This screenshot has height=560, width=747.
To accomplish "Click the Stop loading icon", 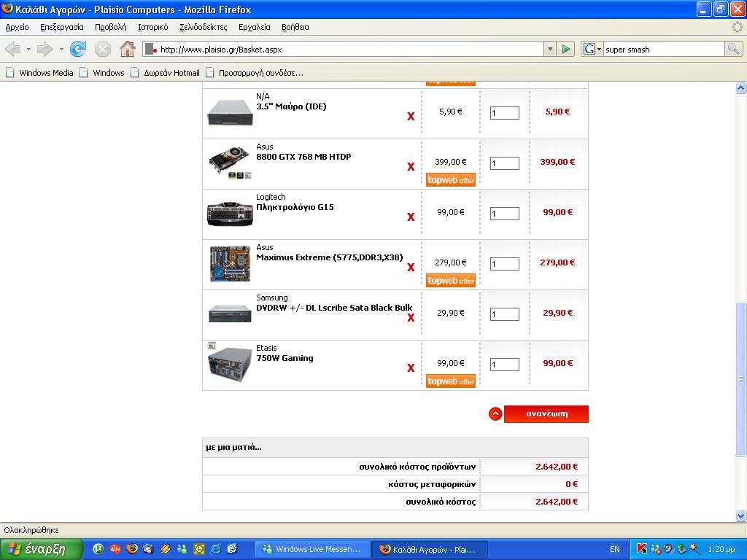I will click(102, 49).
